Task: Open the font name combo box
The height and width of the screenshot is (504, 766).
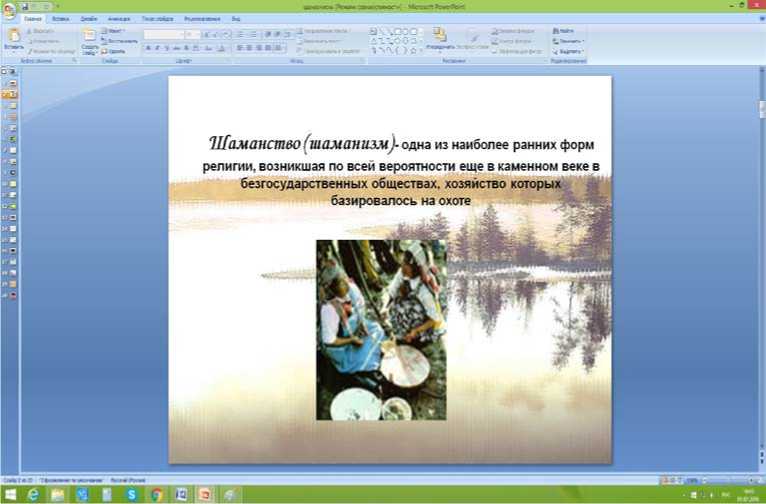Action: click(x=164, y=34)
